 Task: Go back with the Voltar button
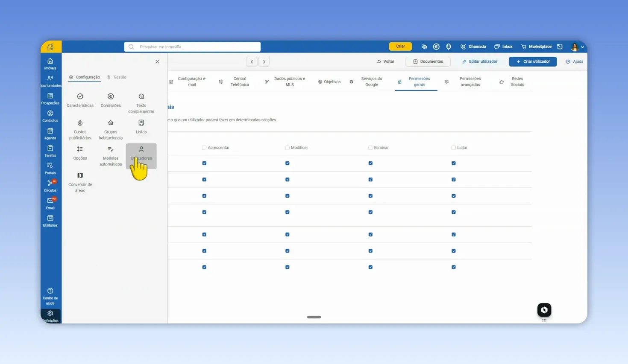click(385, 61)
